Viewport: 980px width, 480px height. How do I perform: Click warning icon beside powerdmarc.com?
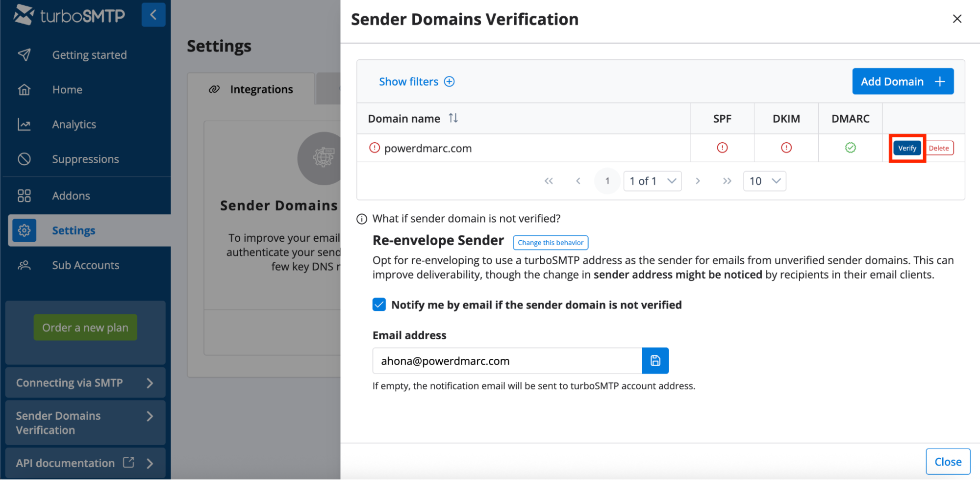pos(375,148)
